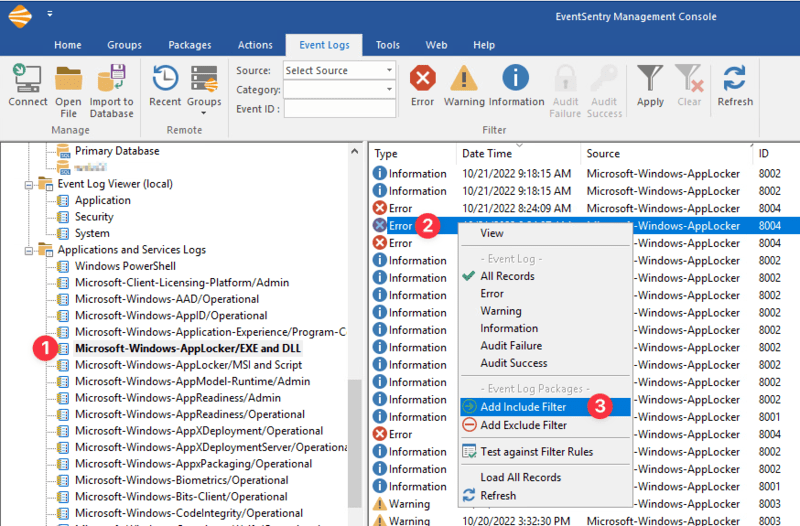Toggle the Audit Success filter icon
The image size is (800, 526).
[604, 78]
